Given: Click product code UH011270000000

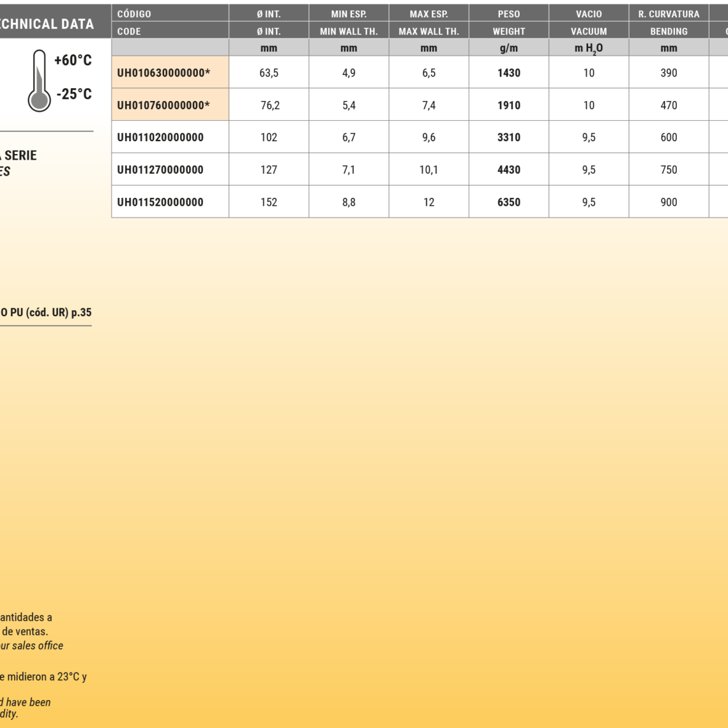Looking at the screenshot, I should 160,170.
